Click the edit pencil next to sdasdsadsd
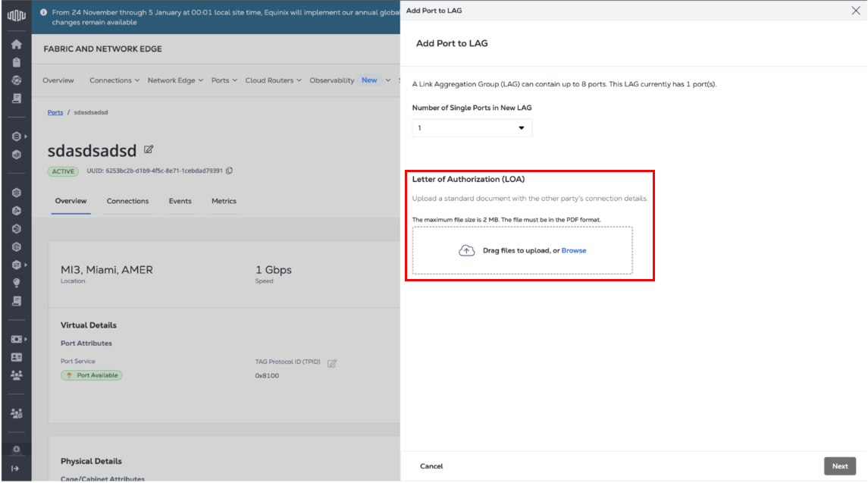This screenshot has width=868, height=483. 149,150
